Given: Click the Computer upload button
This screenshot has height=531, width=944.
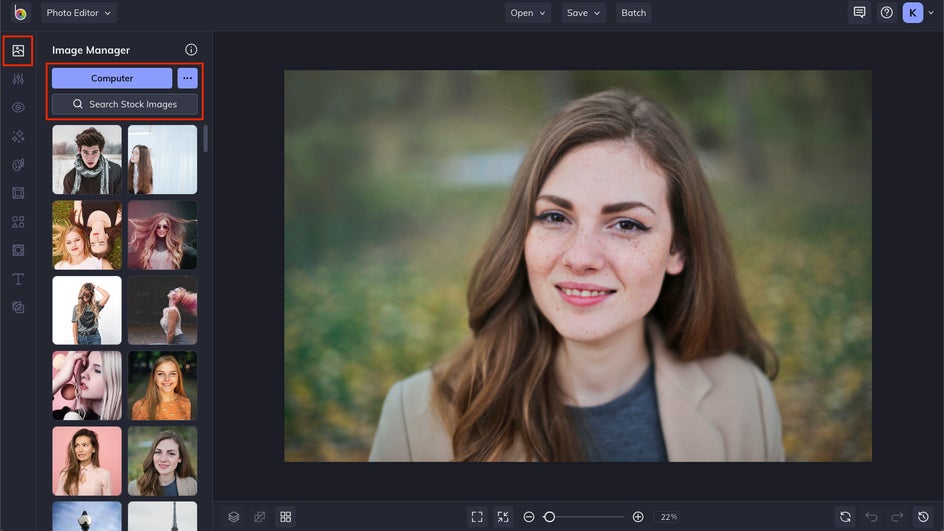Looking at the screenshot, I should pos(112,78).
